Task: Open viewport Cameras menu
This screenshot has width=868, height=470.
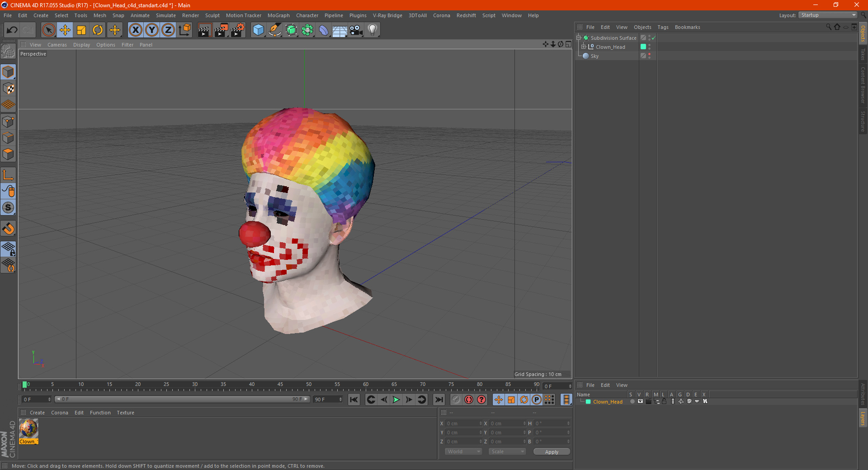Action: [57, 45]
